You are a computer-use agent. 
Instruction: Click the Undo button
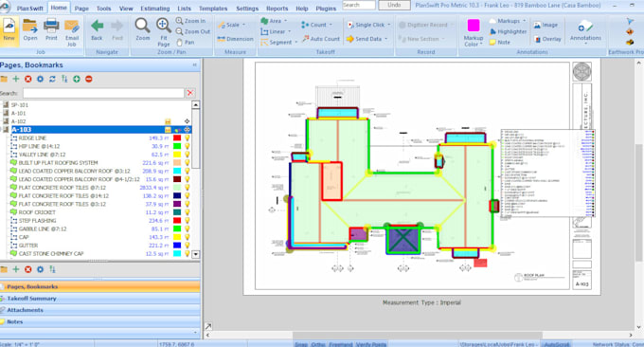(x=394, y=5)
